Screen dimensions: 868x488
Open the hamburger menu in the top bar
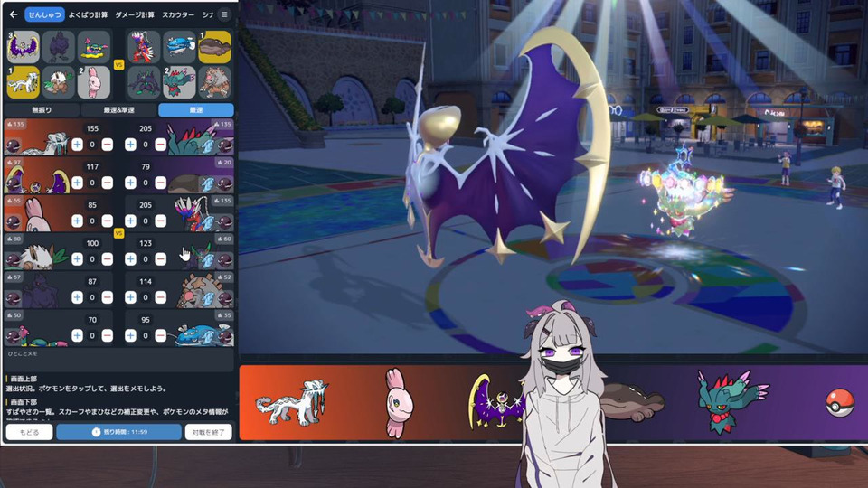224,14
